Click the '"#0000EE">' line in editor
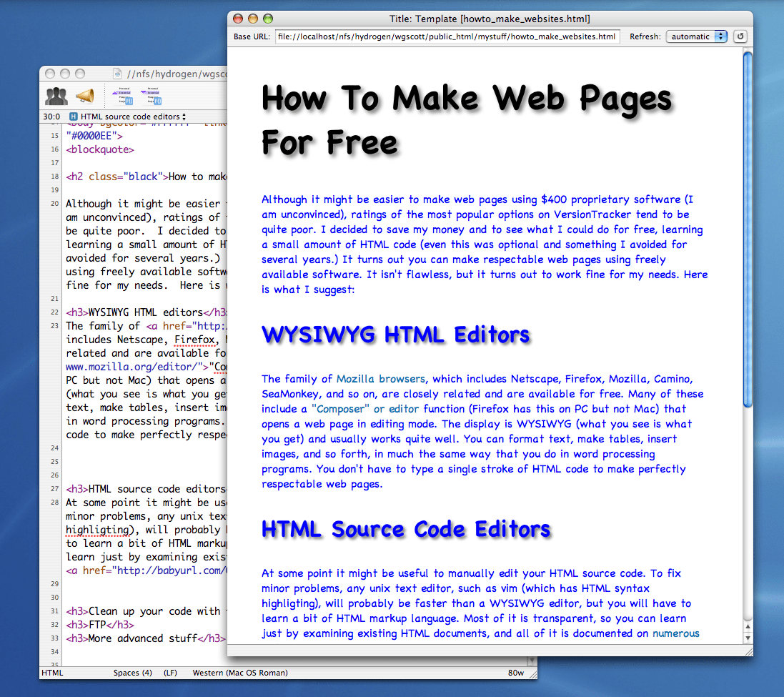This screenshot has width=784, height=697. pos(94,136)
